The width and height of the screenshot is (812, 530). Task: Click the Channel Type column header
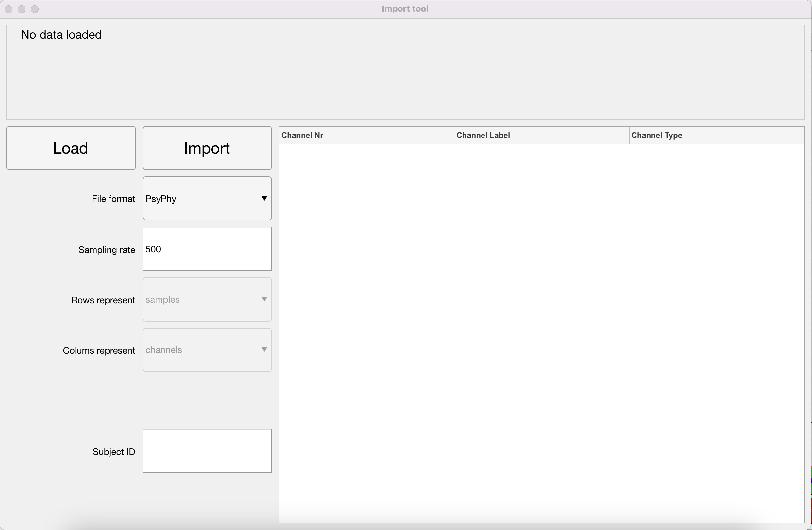716,135
